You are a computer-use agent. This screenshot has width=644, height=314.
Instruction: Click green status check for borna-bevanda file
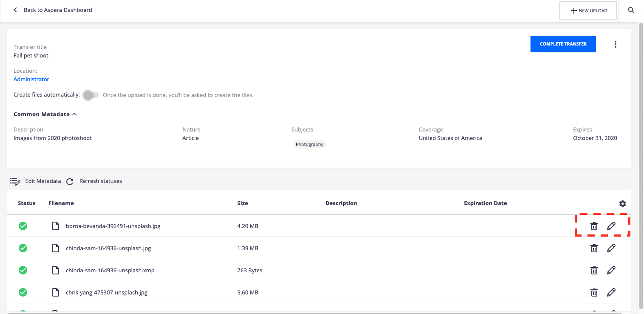coord(23,226)
